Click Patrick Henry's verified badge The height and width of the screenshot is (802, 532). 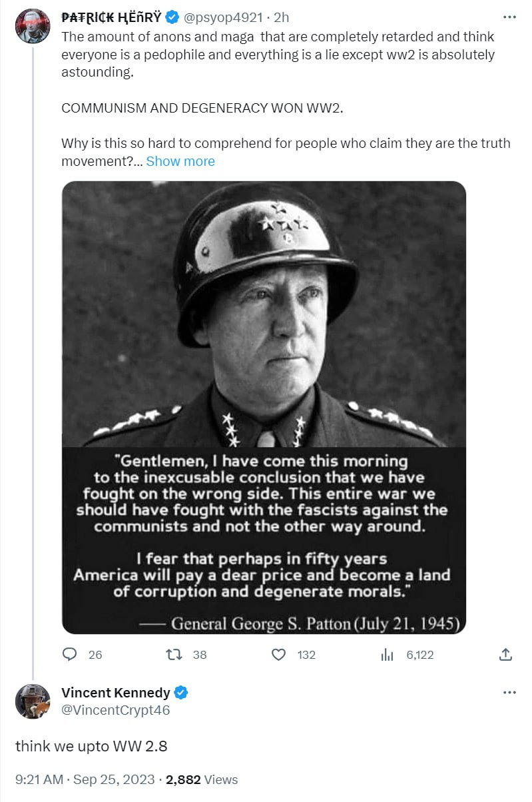[x=171, y=17]
